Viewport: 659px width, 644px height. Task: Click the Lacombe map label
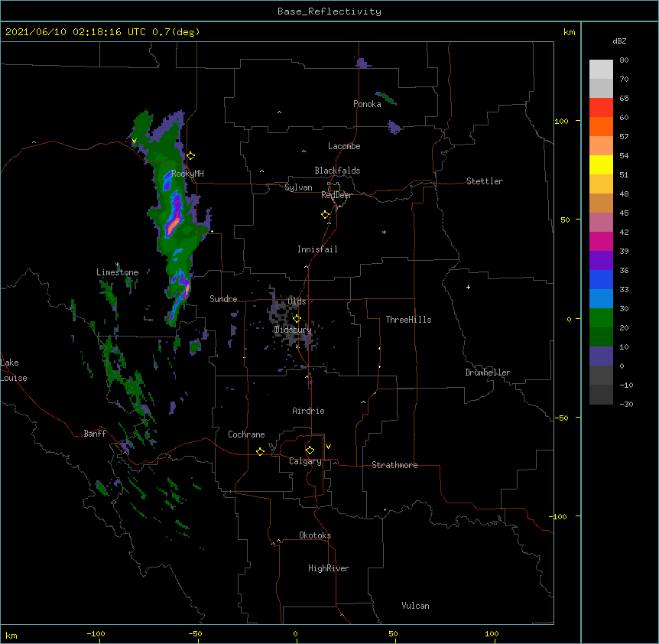click(344, 146)
